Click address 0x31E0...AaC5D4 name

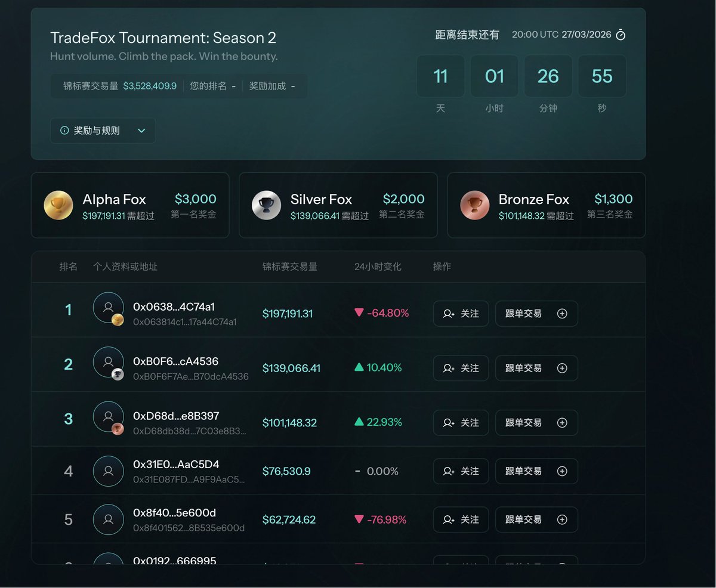[176, 465]
